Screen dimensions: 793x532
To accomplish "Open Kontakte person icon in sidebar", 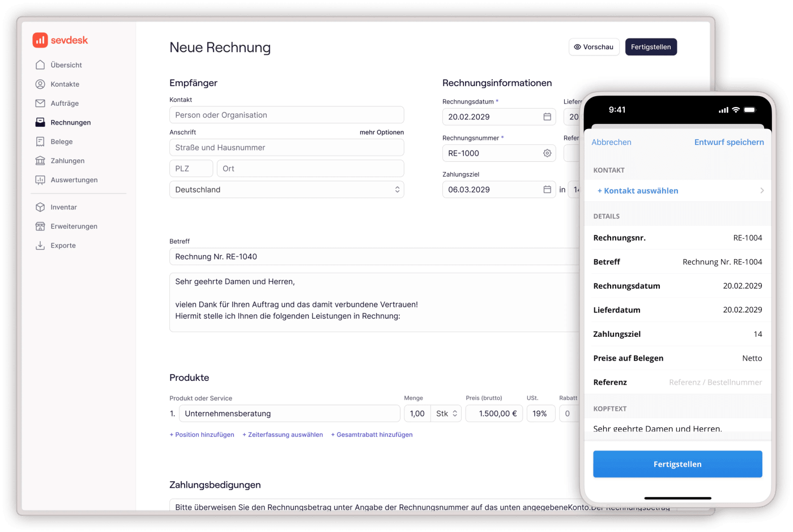I will tap(40, 84).
